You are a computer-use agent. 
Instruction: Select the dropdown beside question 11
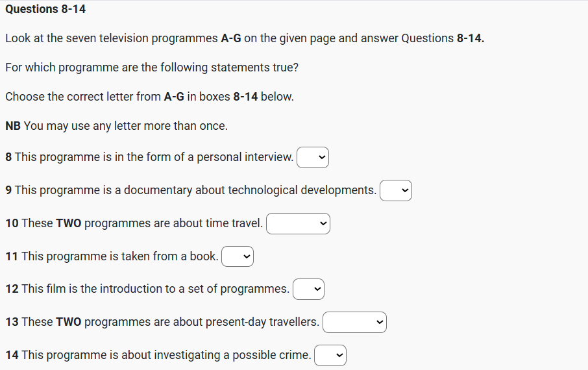[x=237, y=257]
